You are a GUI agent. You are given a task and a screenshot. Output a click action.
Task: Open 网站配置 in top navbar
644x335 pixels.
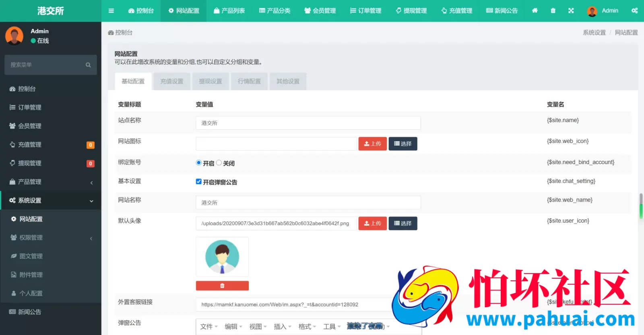point(184,11)
